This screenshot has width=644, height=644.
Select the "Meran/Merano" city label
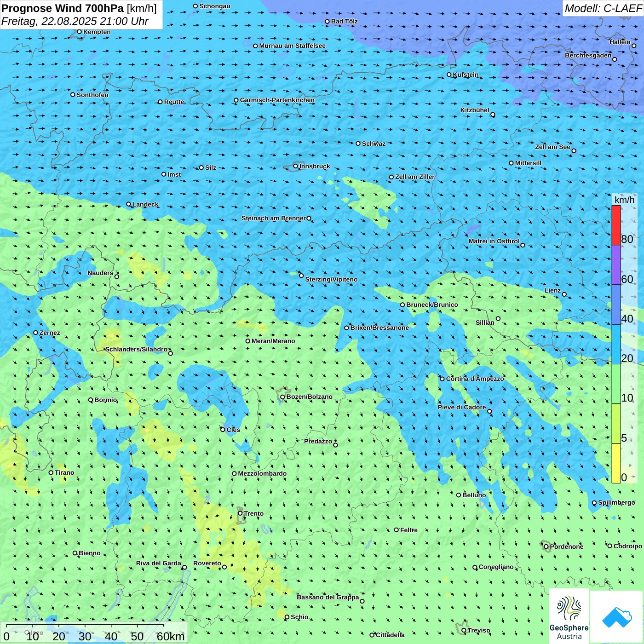click(273, 341)
